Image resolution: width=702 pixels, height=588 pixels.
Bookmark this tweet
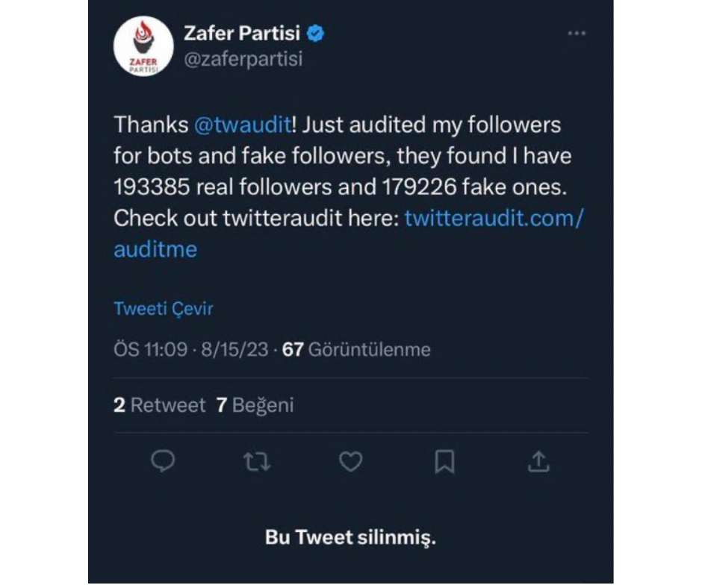[x=444, y=463]
